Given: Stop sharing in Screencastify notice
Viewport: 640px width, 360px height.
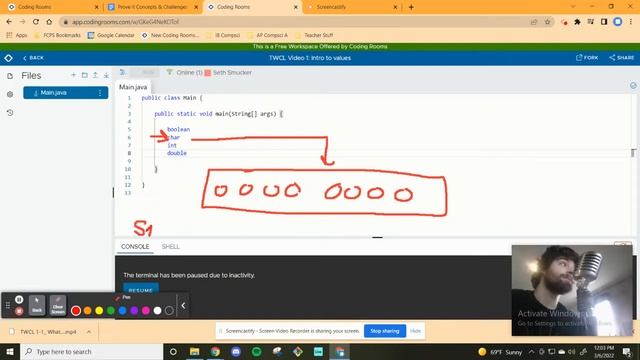Looking at the screenshot, I should (384, 331).
